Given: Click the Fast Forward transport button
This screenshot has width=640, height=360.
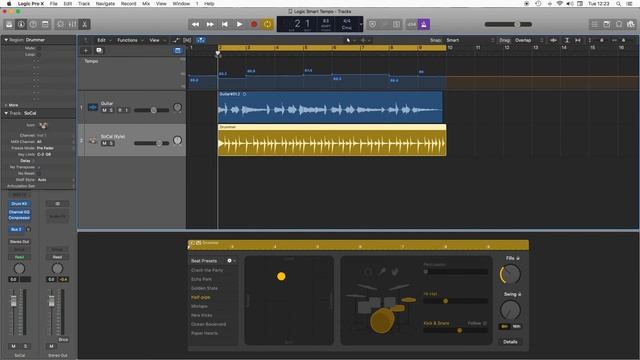Looking at the screenshot, I should [x=210, y=24].
